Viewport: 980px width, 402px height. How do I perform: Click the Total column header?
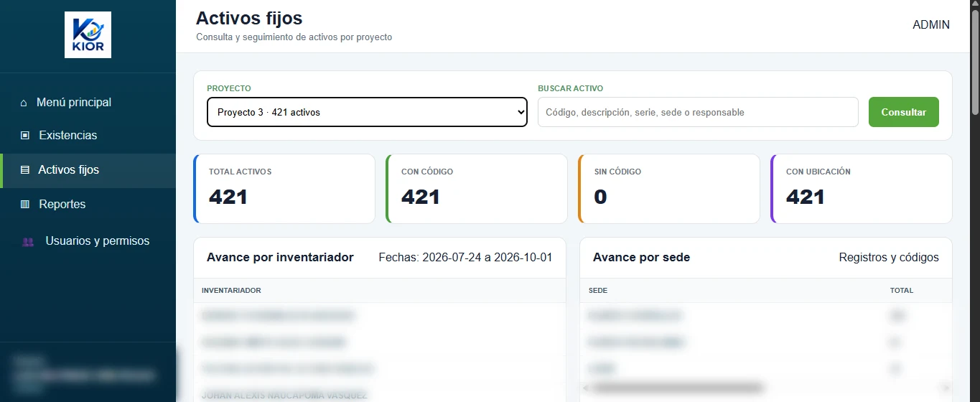(x=902, y=291)
